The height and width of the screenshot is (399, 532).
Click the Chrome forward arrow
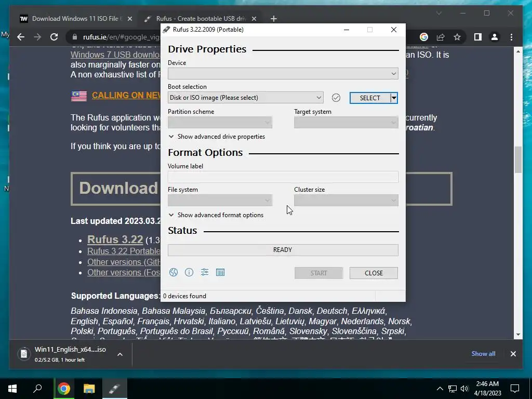coord(37,37)
